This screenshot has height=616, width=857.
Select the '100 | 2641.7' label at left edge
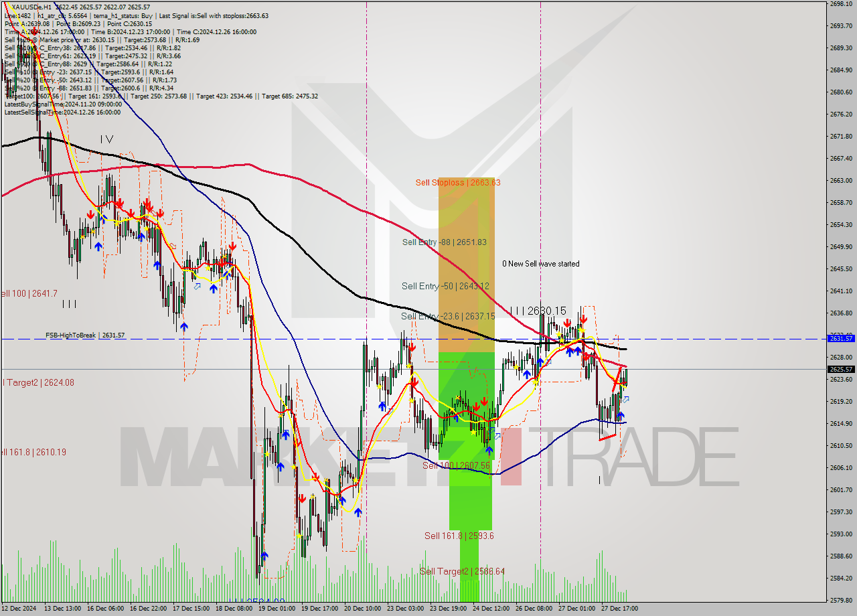pyautogui.click(x=29, y=293)
